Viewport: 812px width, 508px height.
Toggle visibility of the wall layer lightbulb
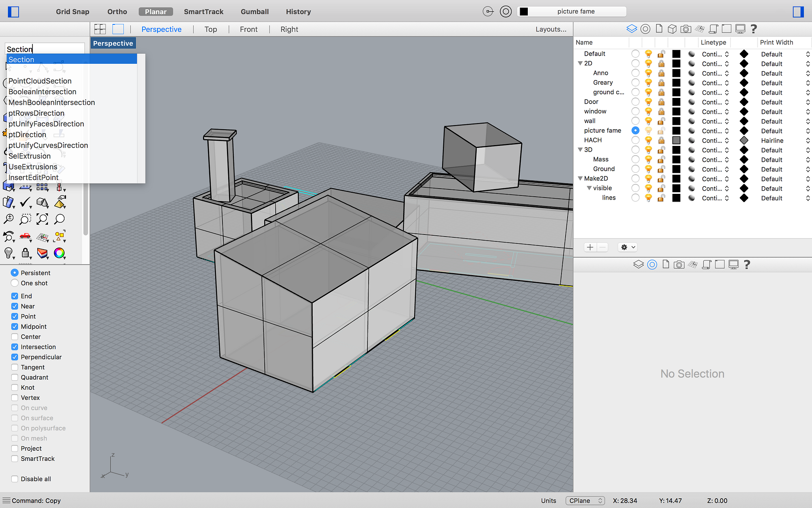point(648,121)
